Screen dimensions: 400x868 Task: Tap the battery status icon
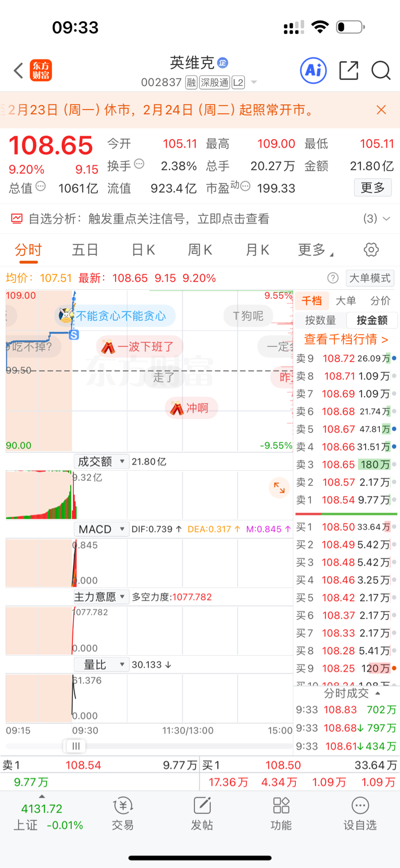(x=351, y=27)
